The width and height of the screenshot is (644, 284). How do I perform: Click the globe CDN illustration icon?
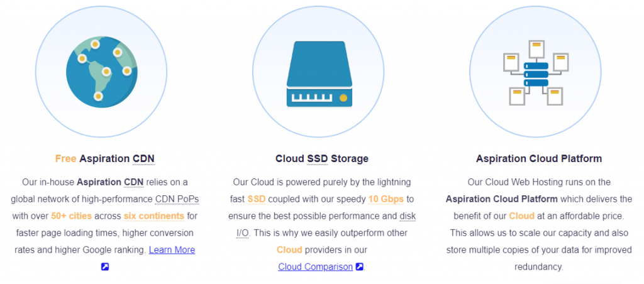tap(101, 72)
